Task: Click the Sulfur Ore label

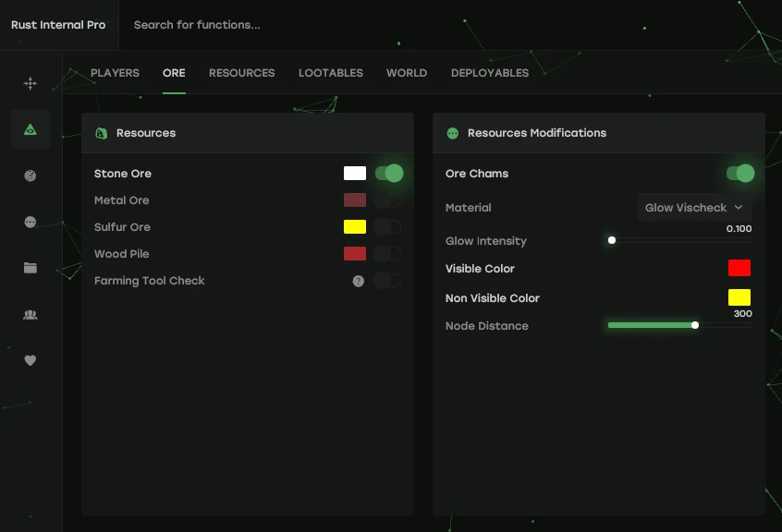Action: (x=122, y=227)
